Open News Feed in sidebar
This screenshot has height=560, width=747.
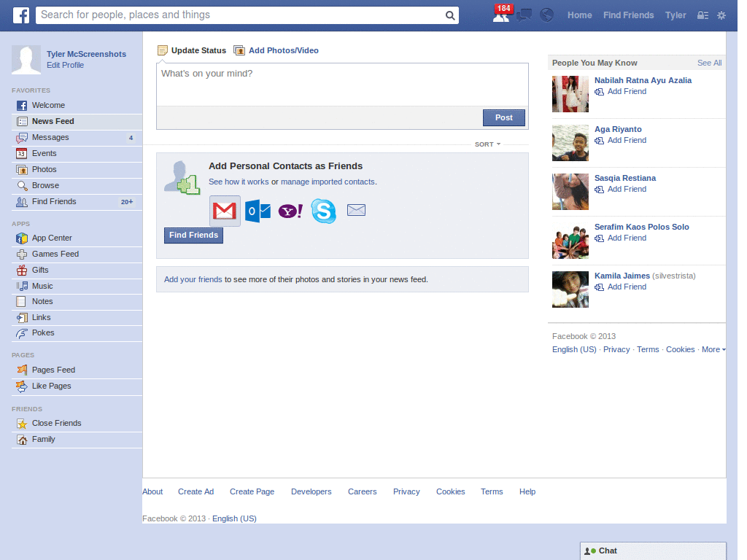coord(77,122)
